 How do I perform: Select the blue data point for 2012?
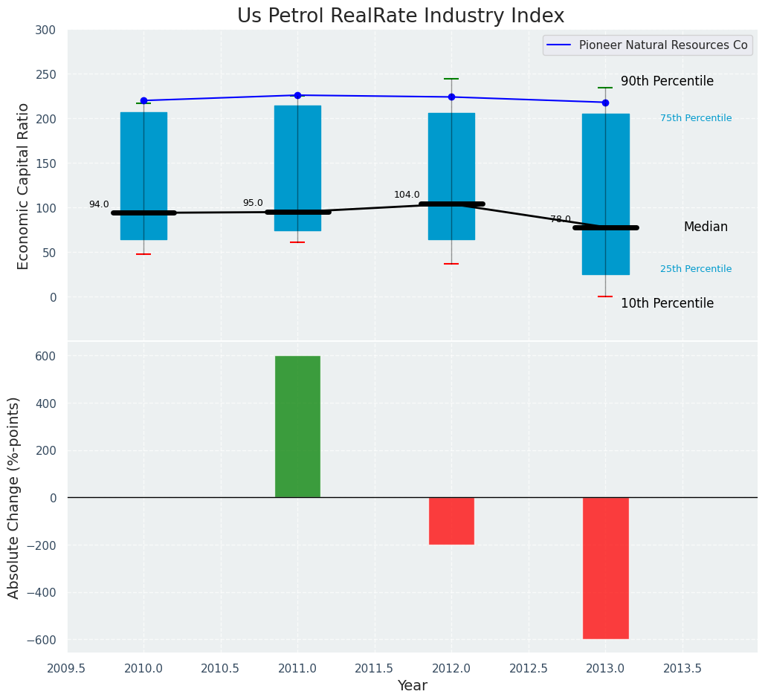pyautogui.click(x=451, y=97)
